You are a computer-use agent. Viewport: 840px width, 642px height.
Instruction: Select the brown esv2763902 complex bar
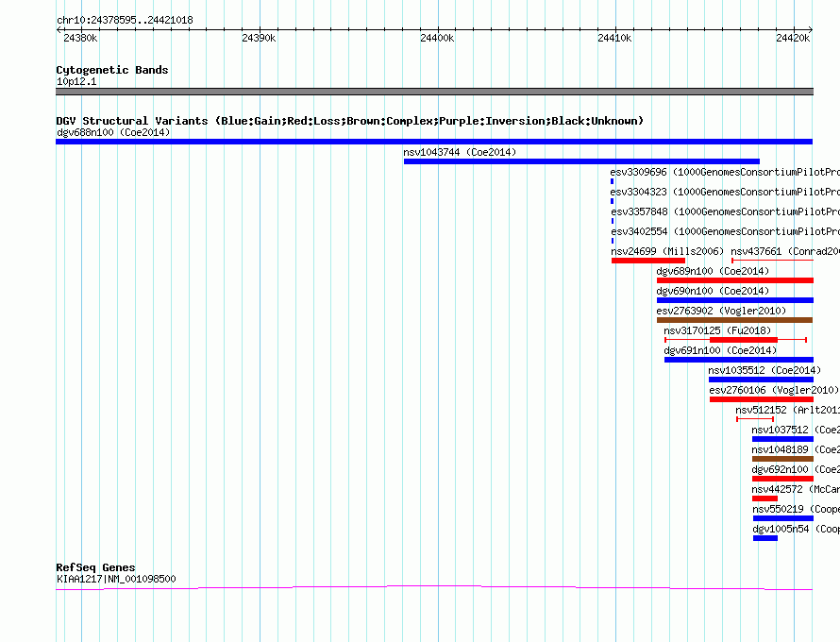click(734, 320)
